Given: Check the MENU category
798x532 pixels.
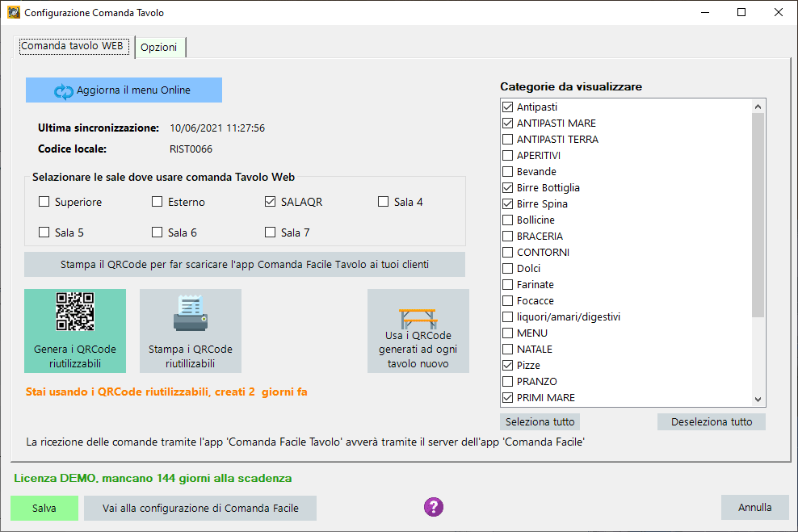Looking at the screenshot, I should point(507,333).
